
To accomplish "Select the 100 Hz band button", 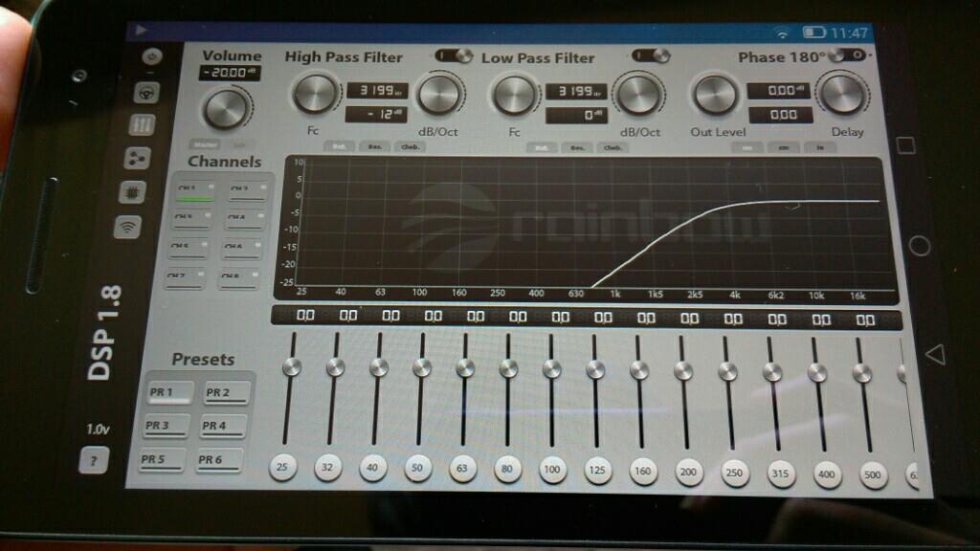I will (x=552, y=471).
